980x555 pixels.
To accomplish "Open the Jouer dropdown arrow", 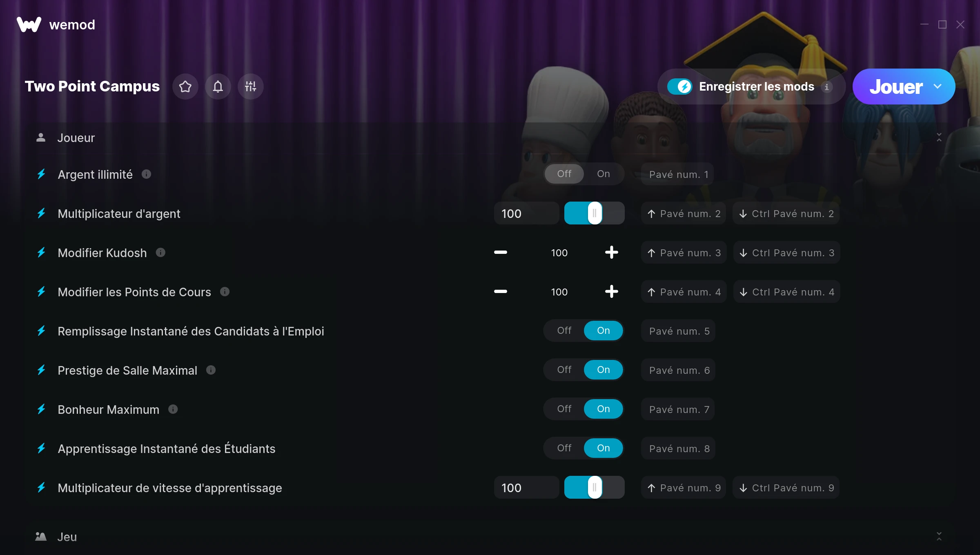I will click(938, 87).
